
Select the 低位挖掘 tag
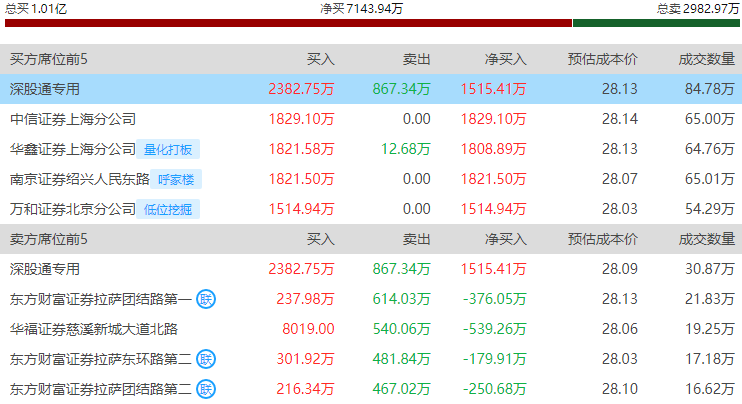tap(168, 210)
